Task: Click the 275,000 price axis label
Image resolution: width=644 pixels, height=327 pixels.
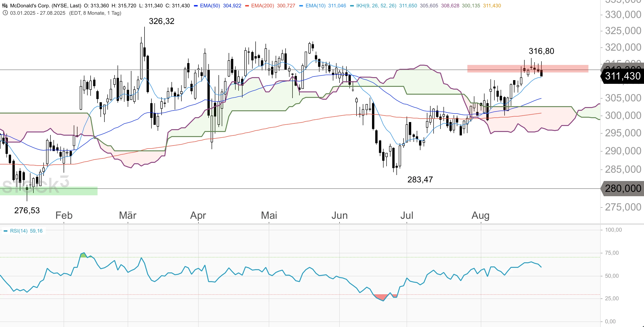Action: click(x=623, y=207)
